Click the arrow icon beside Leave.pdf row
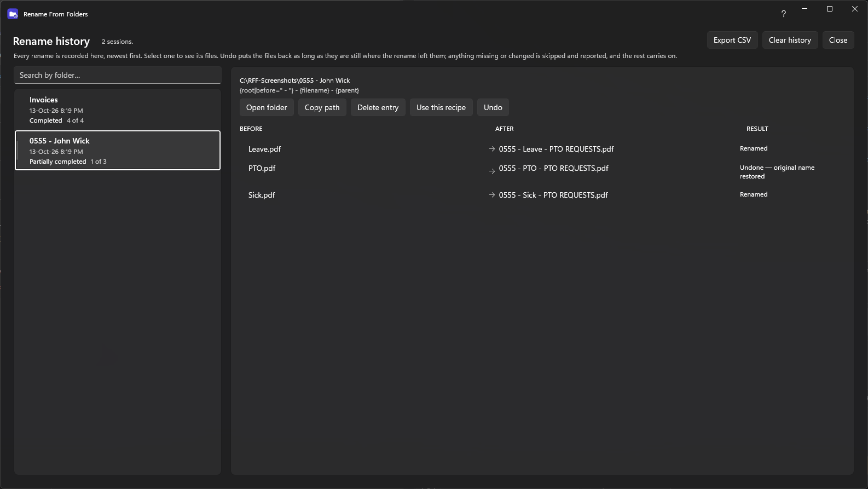 click(x=492, y=149)
